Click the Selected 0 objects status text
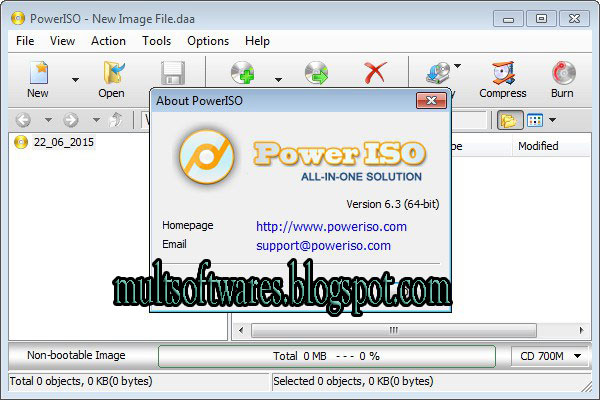This screenshot has width=600, height=400. click(x=353, y=381)
